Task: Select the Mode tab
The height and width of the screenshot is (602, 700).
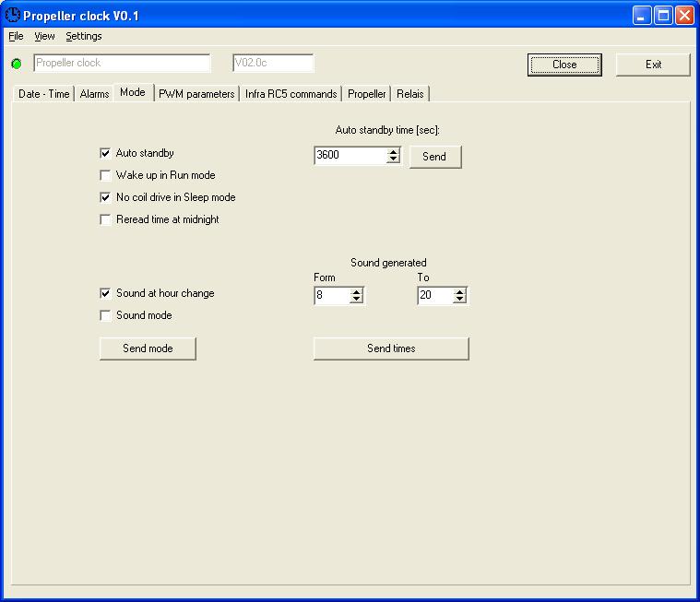Action: 133,92
